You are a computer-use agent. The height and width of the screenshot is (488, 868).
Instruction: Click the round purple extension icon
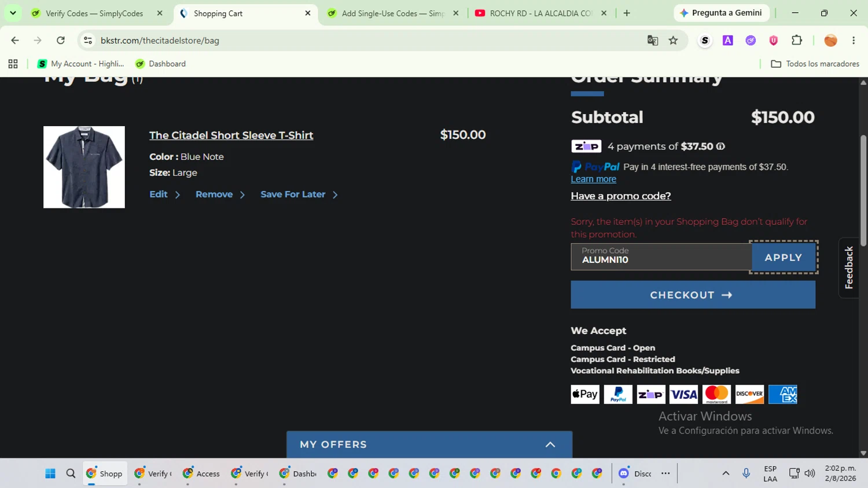coord(751,41)
